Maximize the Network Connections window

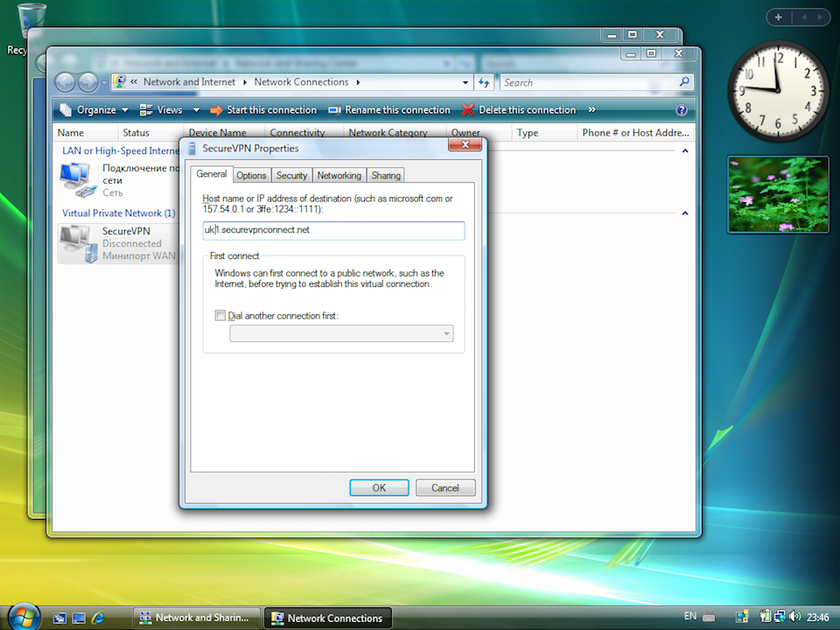click(x=651, y=53)
